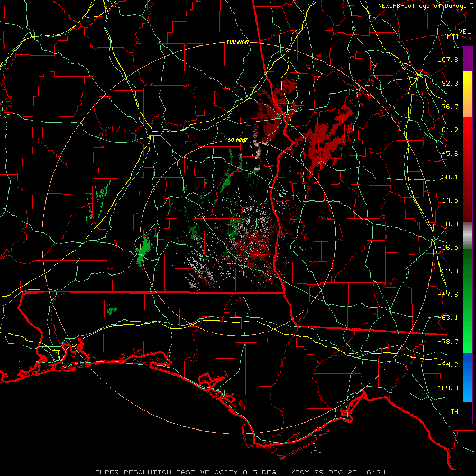This screenshot has height=476, width=476.
Task: Pick the red segment of the velocity color bar
Action: tap(467, 169)
